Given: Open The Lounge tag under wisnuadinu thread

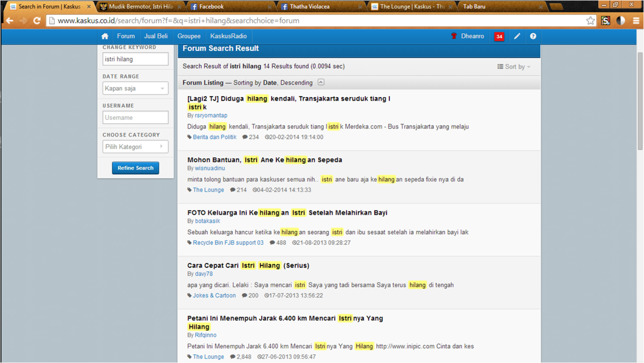Looking at the screenshot, I should click(x=208, y=190).
